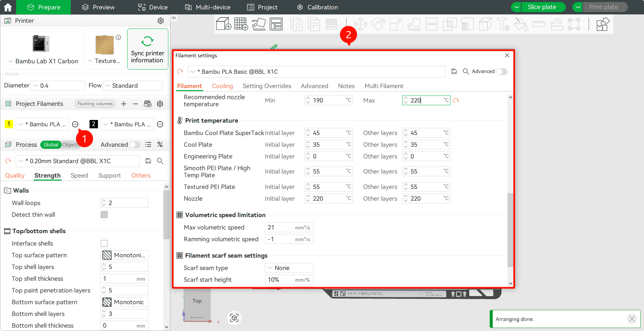Open Project Filaments settings gear
Screen dimensions: 644x331
click(x=160, y=104)
